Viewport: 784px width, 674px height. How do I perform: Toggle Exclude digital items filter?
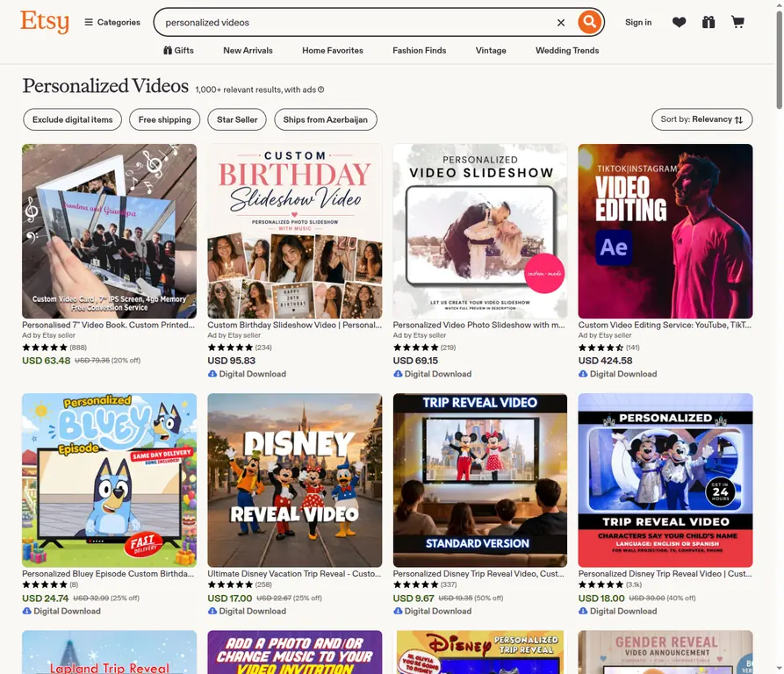[73, 119]
